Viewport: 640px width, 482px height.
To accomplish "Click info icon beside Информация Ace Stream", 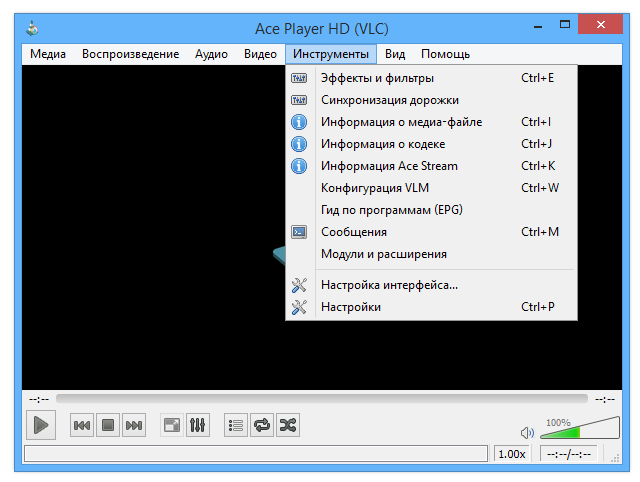I will click(x=299, y=166).
